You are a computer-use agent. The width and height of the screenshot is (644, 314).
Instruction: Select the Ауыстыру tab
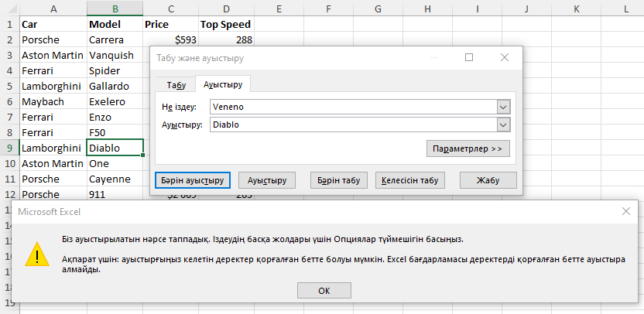coord(223,85)
